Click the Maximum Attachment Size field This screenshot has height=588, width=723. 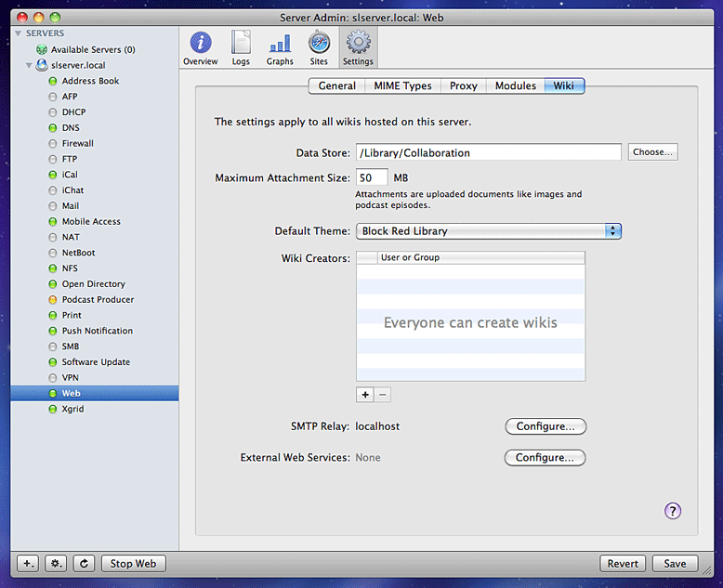372,177
